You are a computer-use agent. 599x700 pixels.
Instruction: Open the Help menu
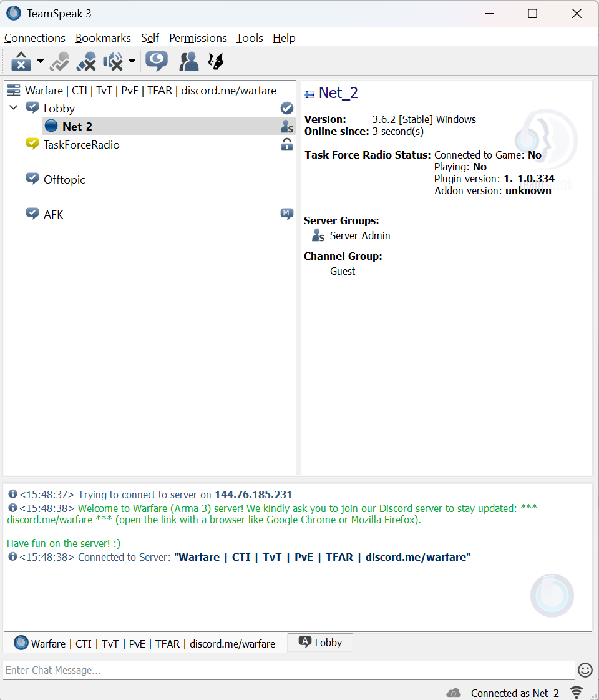coord(284,38)
